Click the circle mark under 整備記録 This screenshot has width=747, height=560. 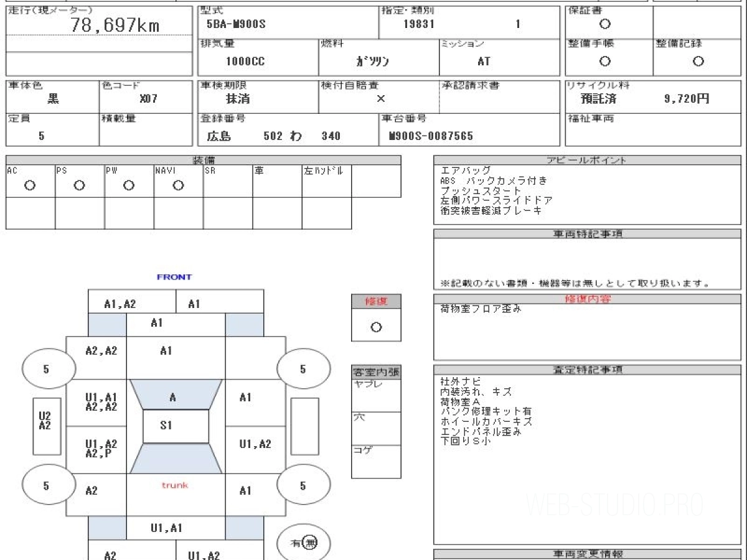698,61
